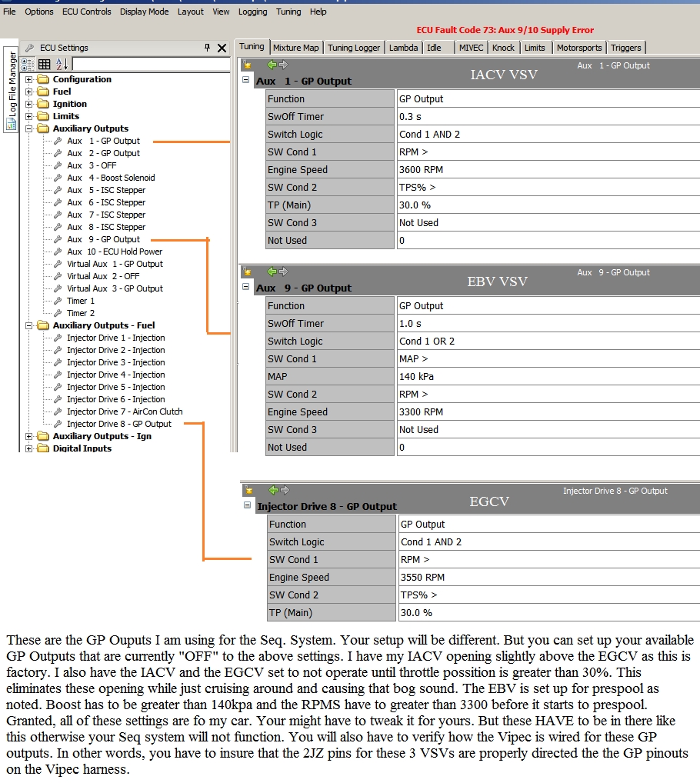Expand the Configuration folder

coord(30,79)
